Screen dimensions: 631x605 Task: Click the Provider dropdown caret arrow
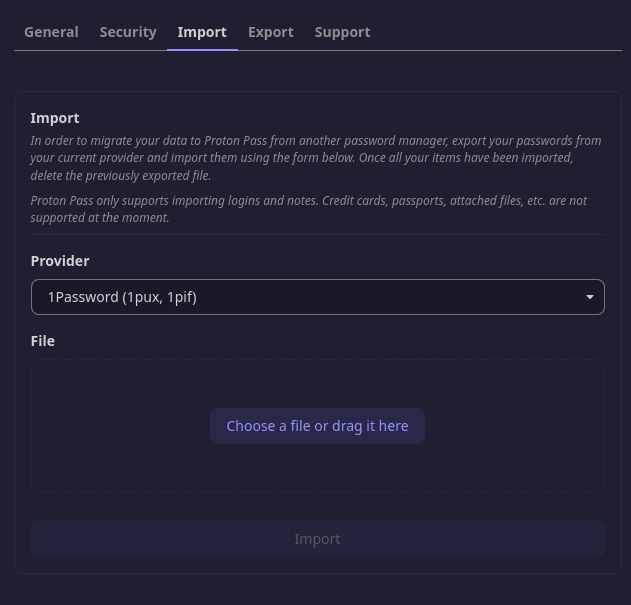tap(590, 297)
